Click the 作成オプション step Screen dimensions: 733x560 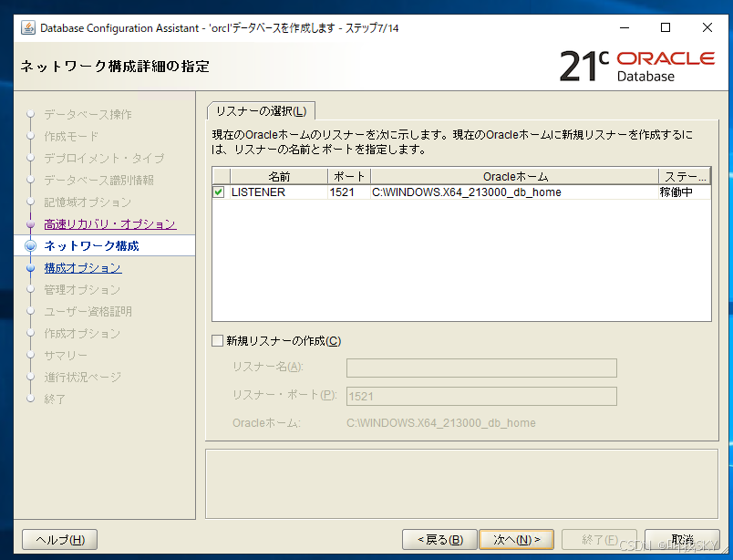point(82,334)
